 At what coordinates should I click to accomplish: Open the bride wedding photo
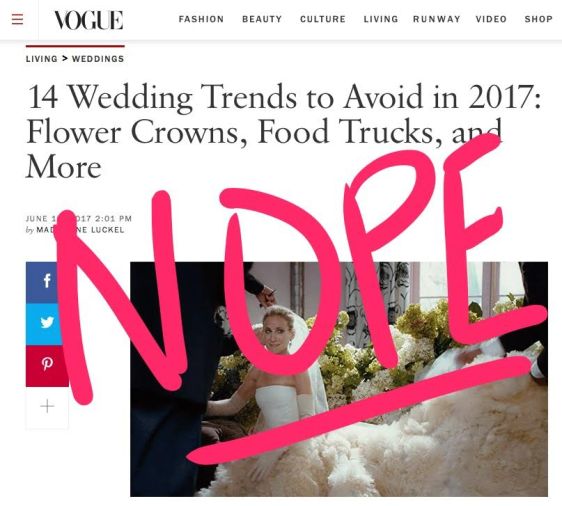point(339,379)
